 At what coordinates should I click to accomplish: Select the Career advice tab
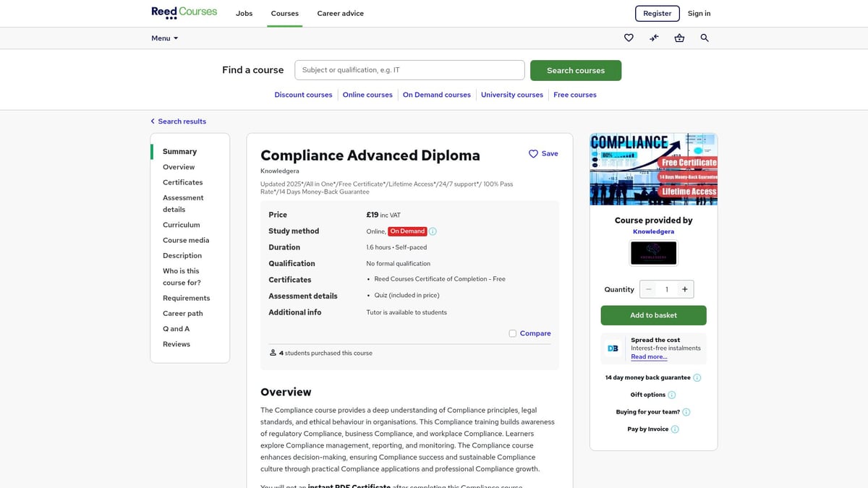tap(340, 13)
